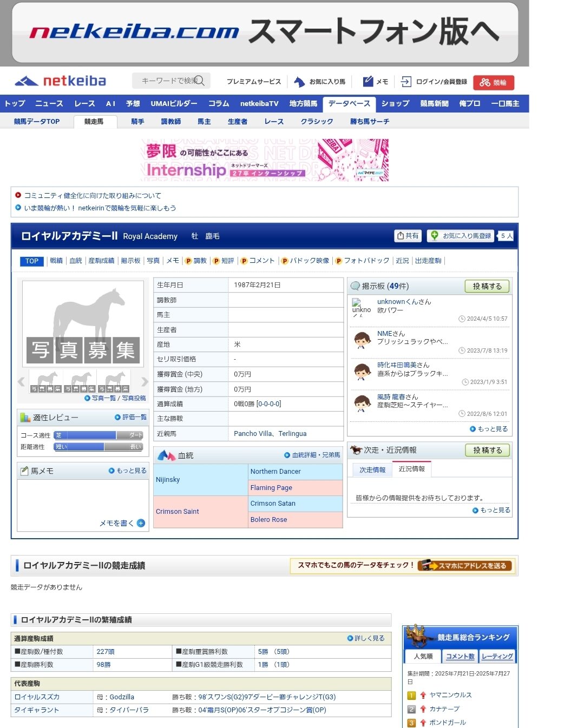Click the unknownくん avatar in 掲示板

point(361,308)
